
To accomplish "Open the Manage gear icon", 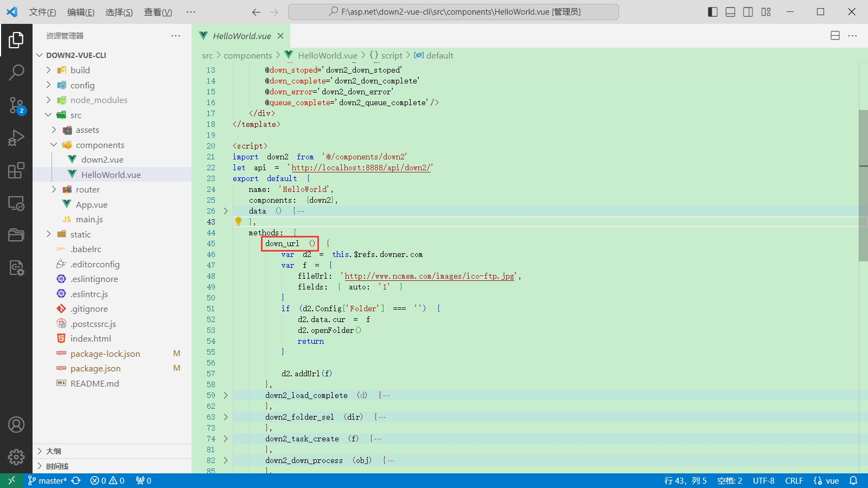I will coord(16,457).
